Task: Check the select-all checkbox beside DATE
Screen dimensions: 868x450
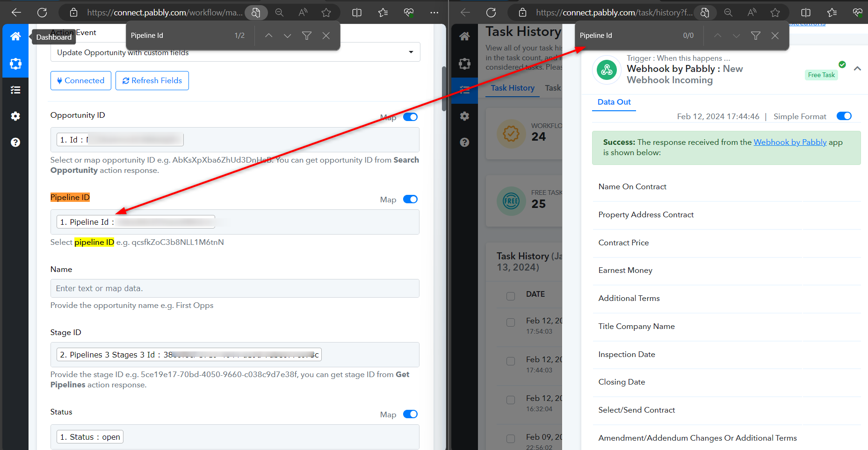Action: (511, 296)
